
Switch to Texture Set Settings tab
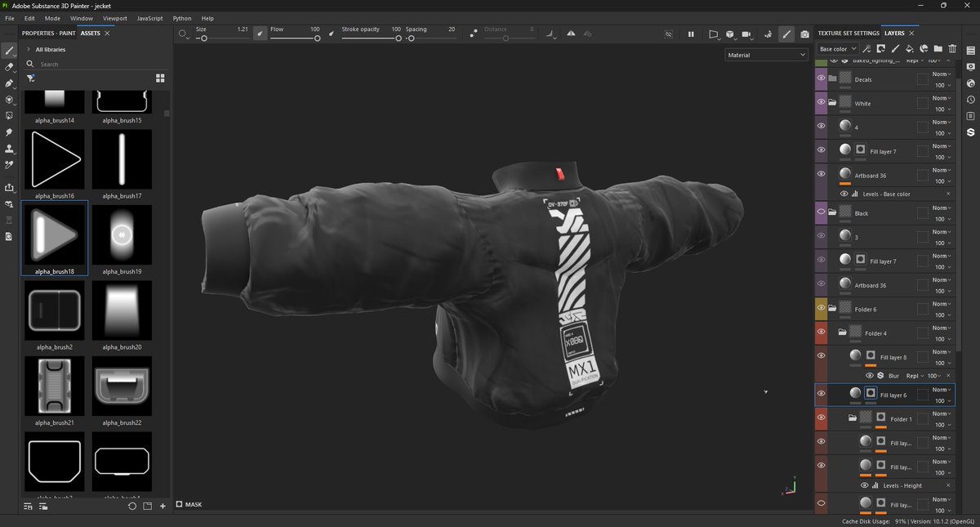pos(849,33)
